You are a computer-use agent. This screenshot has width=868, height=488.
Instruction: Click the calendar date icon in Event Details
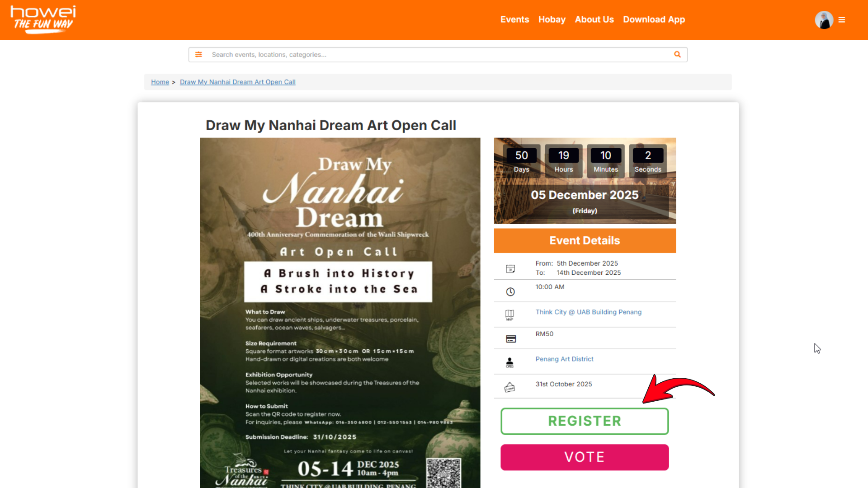[510, 269]
